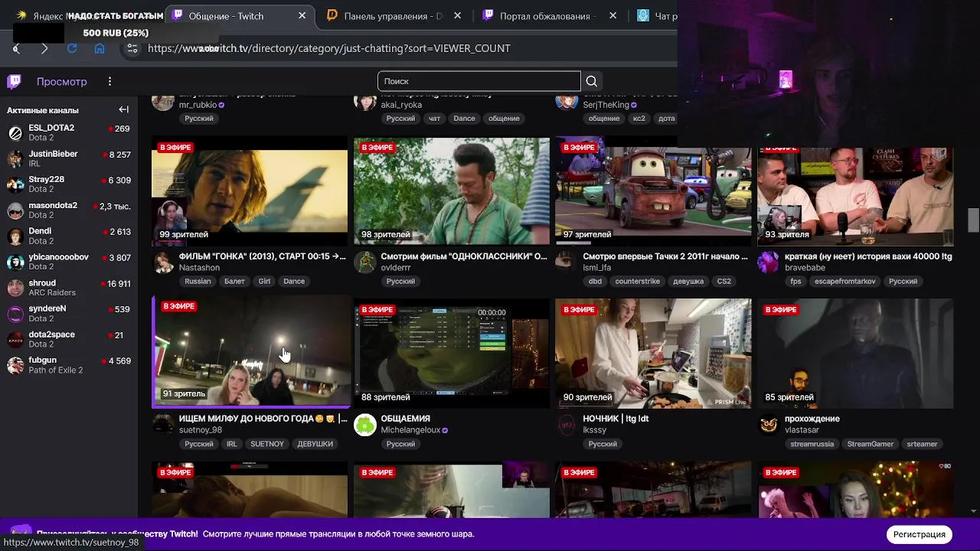980x551 pixels.
Task: Click the JustinBieber channel avatar
Action: tap(15, 158)
